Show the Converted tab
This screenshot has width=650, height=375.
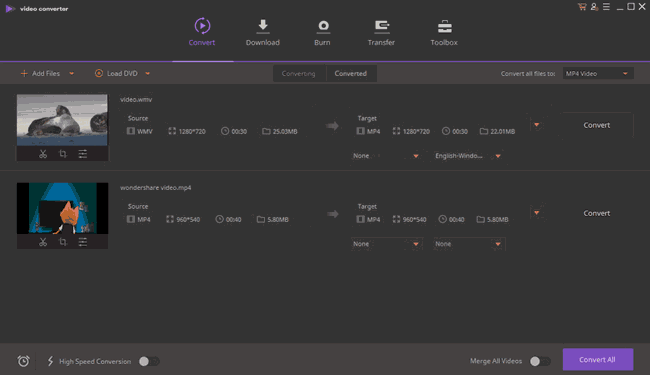tap(351, 73)
